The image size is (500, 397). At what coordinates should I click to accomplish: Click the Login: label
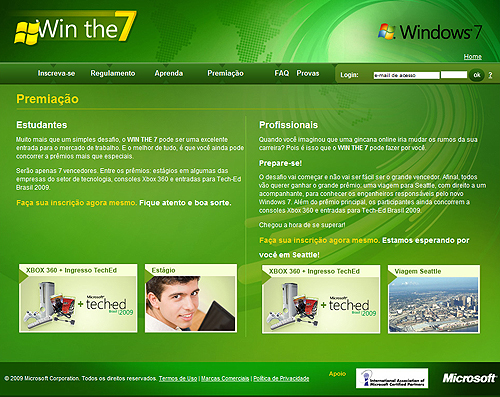[x=349, y=75]
